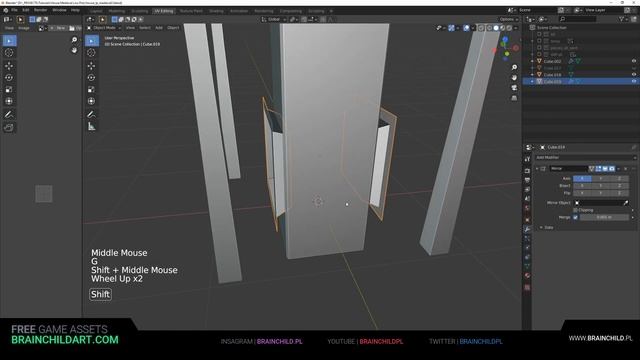The height and width of the screenshot is (360, 640).
Task: Open the Add Modifier dropdown
Action: (585, 158)
